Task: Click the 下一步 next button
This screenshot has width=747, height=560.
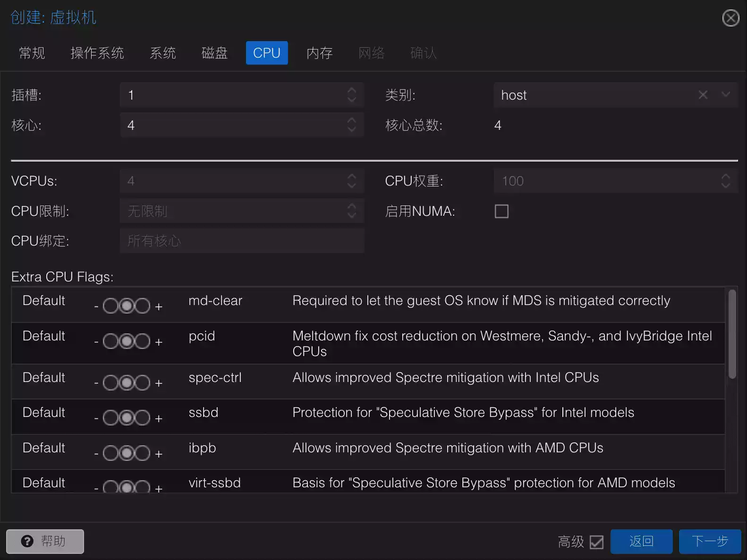Action: point(709,541)
